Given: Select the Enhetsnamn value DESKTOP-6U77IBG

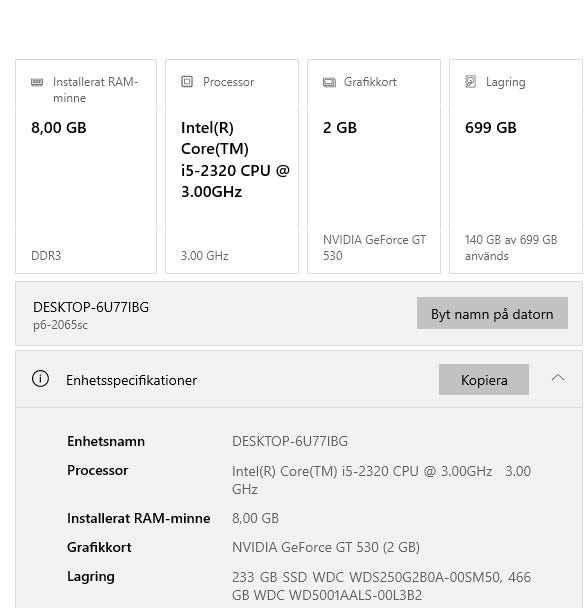Looking at the screenshot, I should 290,441.
